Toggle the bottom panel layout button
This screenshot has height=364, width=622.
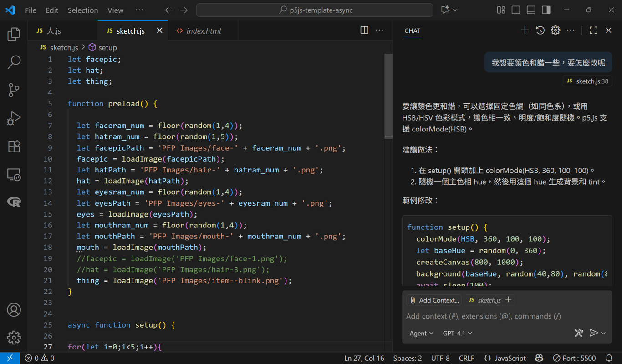click(x=531, y=10)
